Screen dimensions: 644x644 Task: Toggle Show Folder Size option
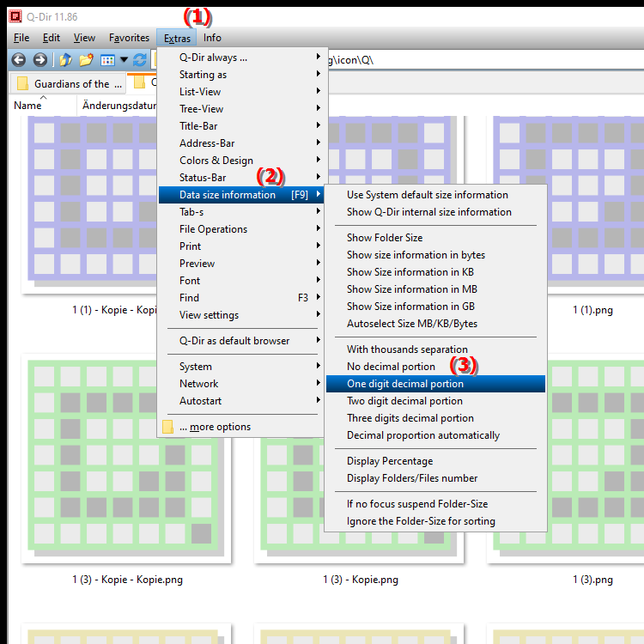435,238
